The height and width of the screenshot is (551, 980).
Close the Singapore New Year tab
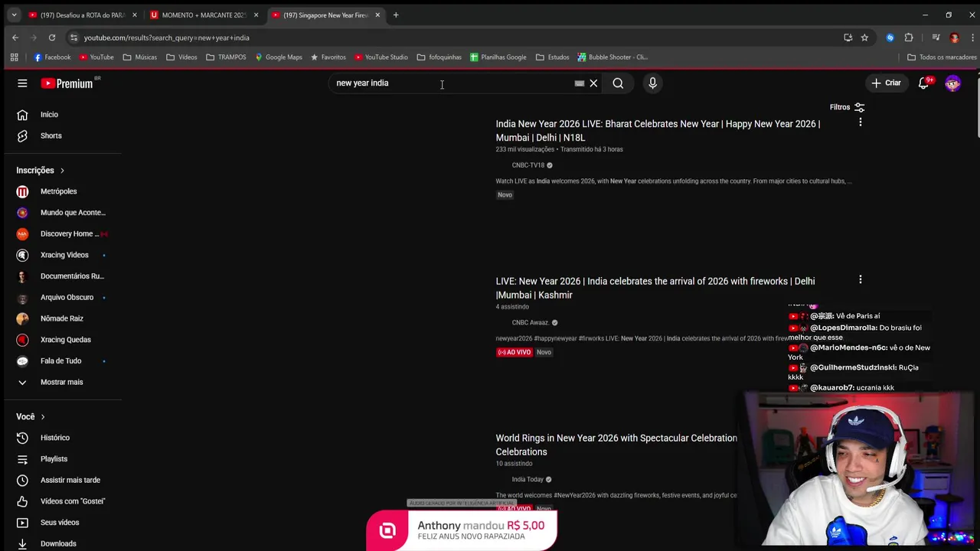tap(377, 15)
